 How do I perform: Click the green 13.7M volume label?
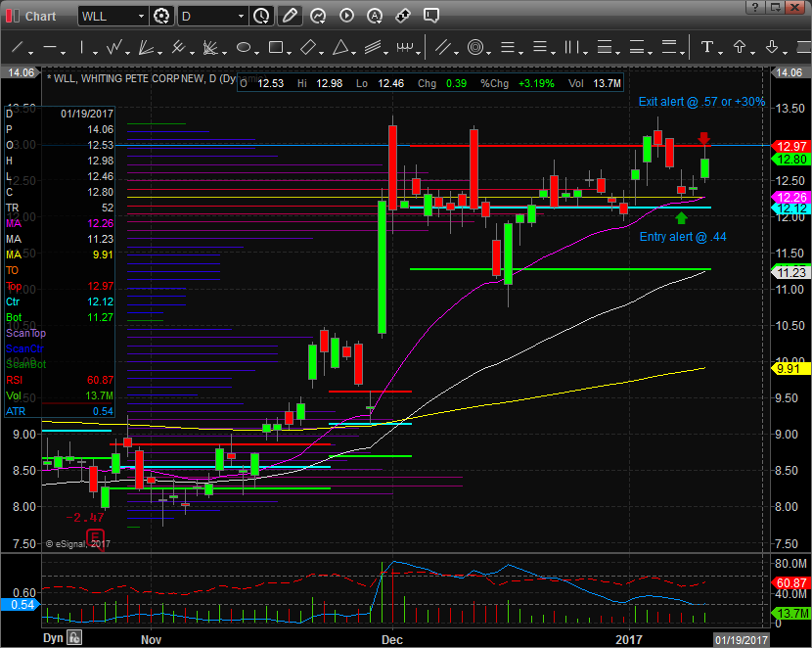(x=790, y=614)
